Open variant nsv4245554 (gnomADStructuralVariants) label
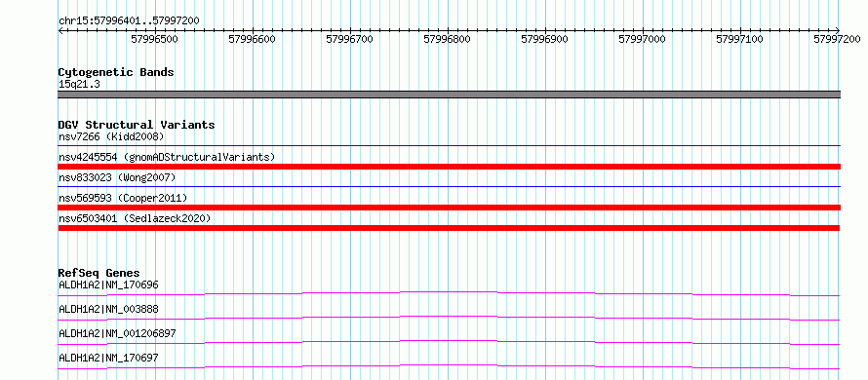 [167, 157]
